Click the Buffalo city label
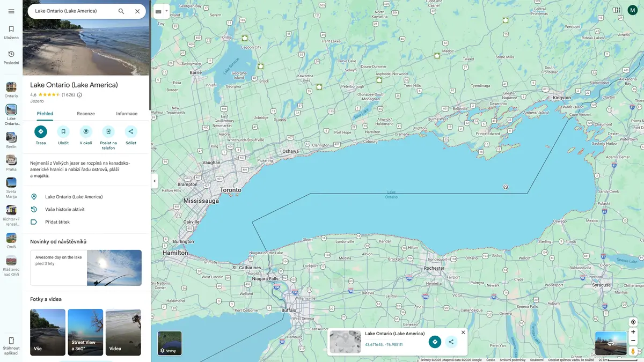The image size is (644, 362). [x=289, y=310]
